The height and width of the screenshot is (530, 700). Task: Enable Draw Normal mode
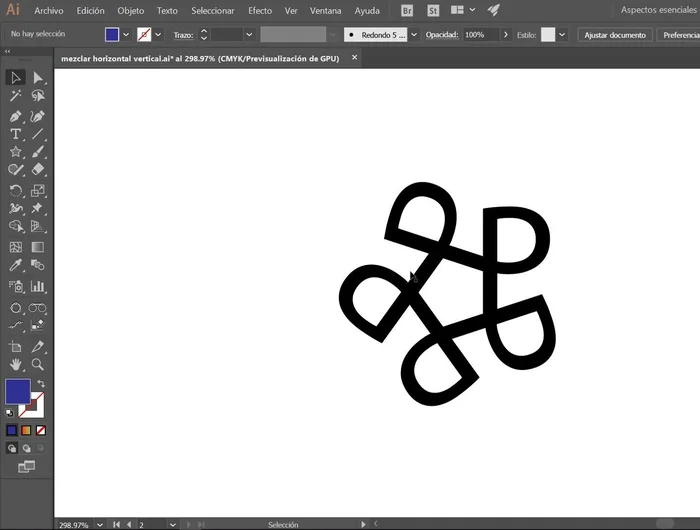coord(12,448)
